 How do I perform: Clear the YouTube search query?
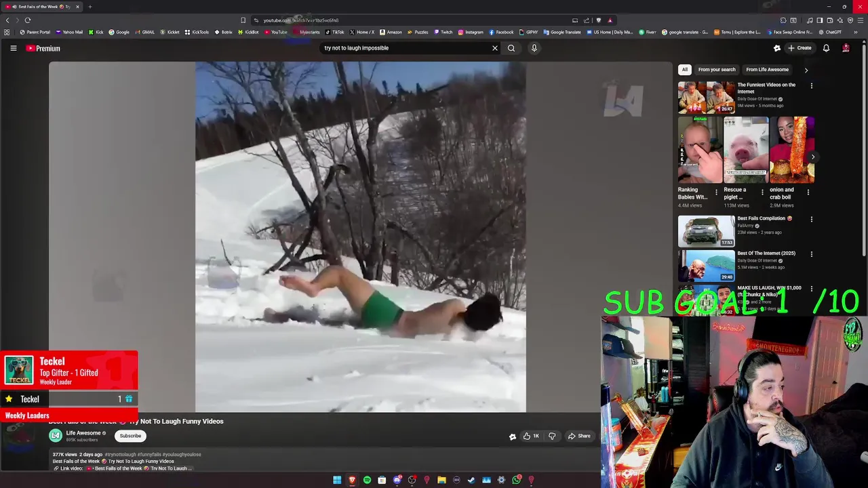494,48
